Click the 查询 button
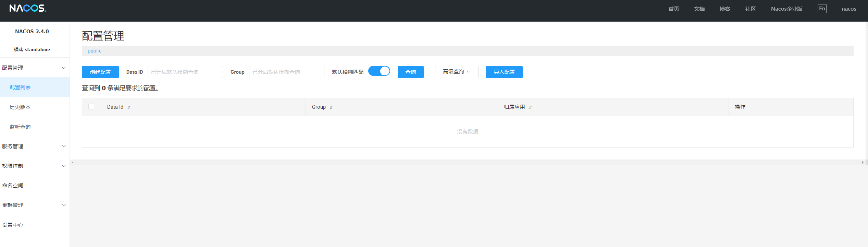The image size is (868, 247). tap(410, 72)
